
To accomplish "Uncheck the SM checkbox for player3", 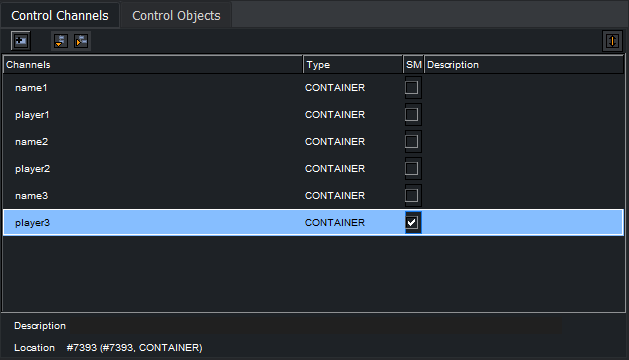I will tap(412, 222).
